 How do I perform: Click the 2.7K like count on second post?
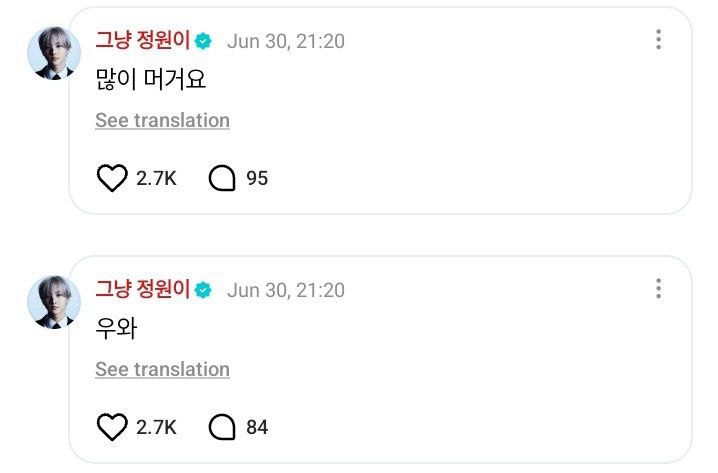(156, 427)
